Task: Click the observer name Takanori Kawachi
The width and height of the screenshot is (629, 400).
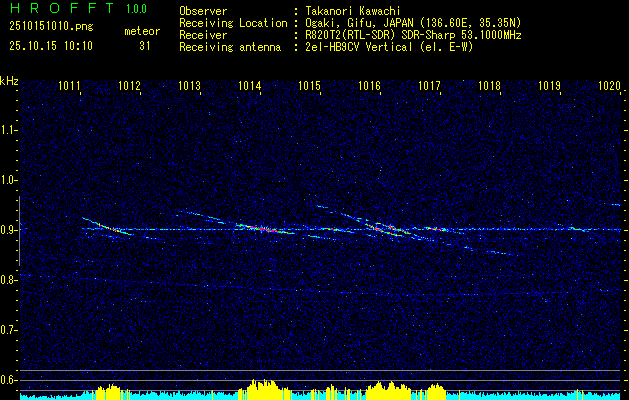Action: pos(353,11)
